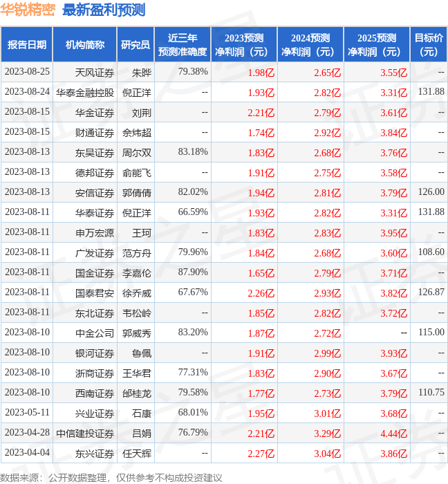Click accuracy value 83.18%
Image resolution: width=448 pixels, height=484 pixels.
pos(193,151)
